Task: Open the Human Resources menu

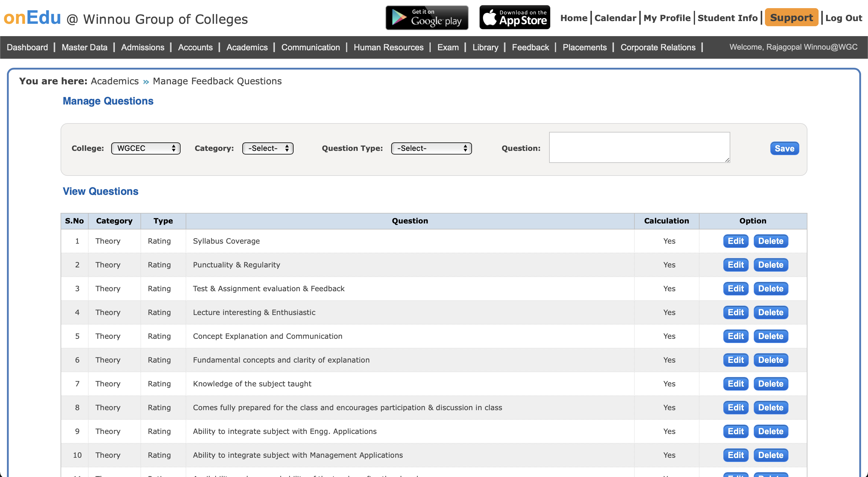Action: coord(388,47)
